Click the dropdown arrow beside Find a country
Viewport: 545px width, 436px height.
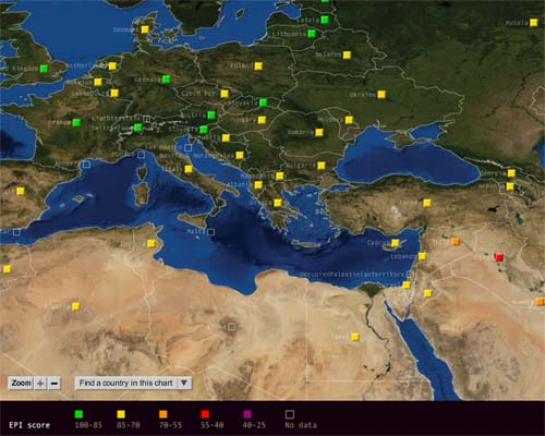tap(184, 383)
